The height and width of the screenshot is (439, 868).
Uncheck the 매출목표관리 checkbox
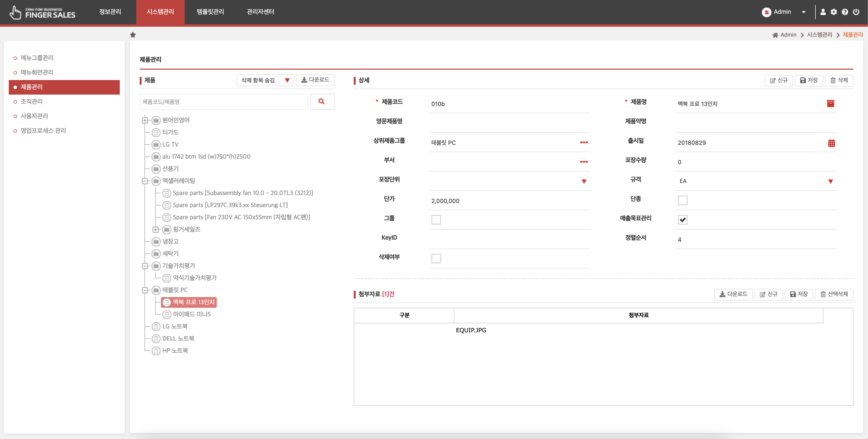click(682, 220)
